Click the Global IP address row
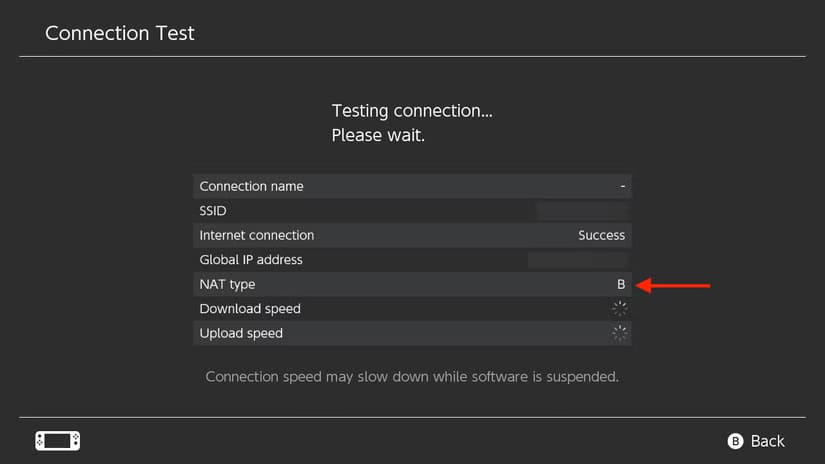The image size is (825, 464). (x=412, y=259)
